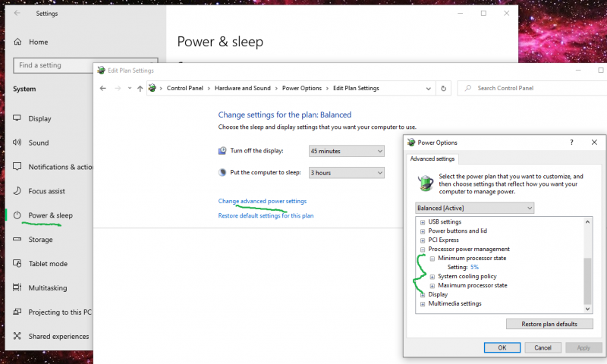
Task: Click the Refresh button beside address bar
Action: click(444, 89)
